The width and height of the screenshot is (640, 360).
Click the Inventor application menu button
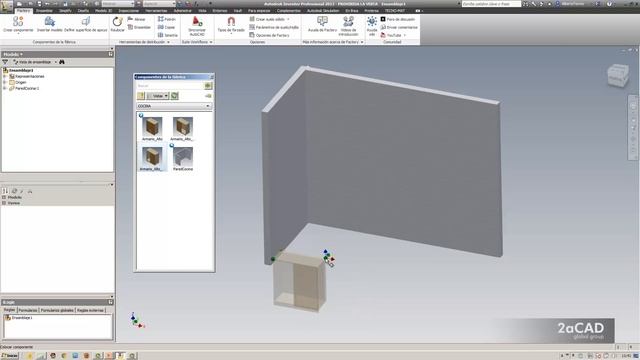(x=6, y=7)
